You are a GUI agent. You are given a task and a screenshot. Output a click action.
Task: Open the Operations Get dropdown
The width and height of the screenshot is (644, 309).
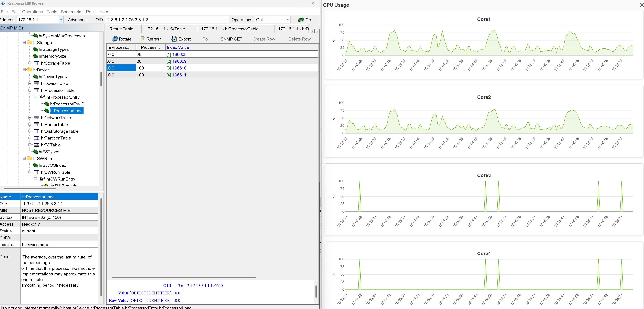(x=288, y=19)
